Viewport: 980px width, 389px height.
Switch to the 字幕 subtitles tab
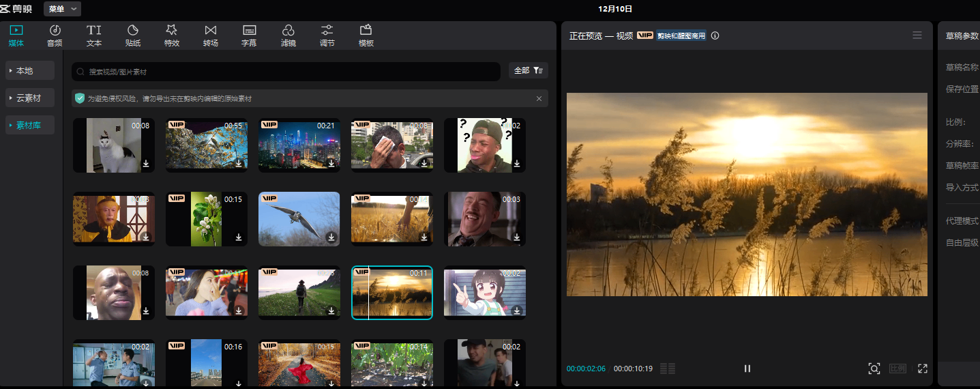249,35
